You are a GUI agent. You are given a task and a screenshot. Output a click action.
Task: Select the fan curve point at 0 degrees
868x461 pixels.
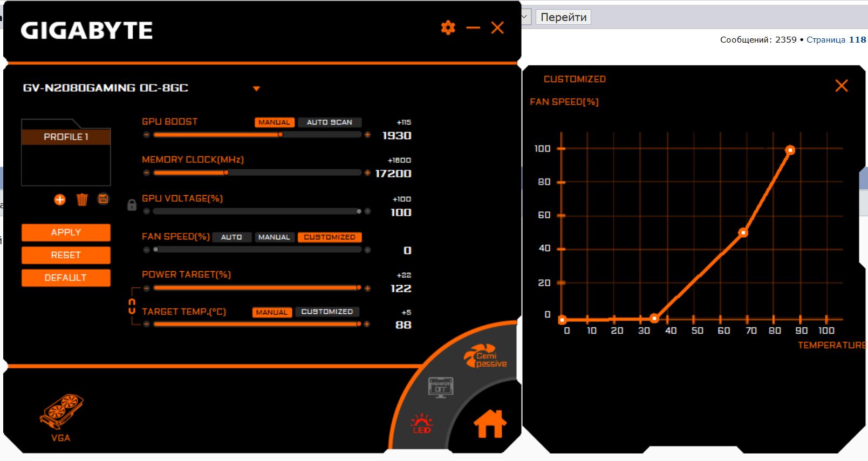(x=562, y=320)
